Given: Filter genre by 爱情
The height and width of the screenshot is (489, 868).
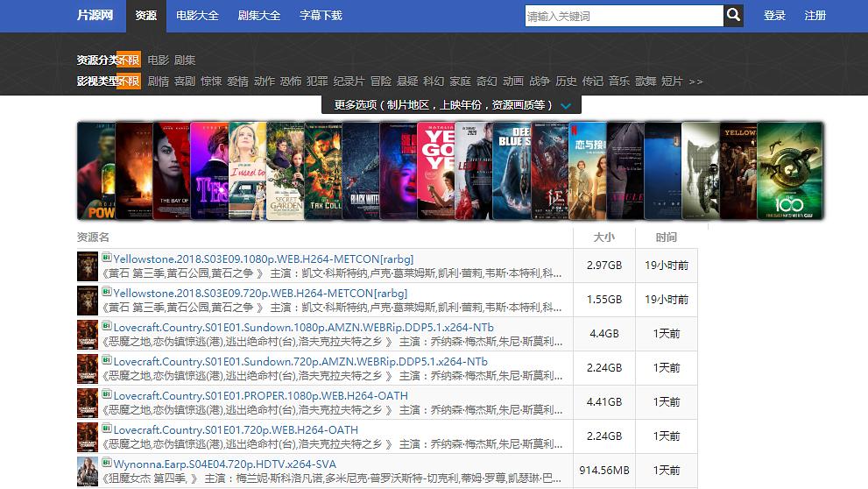Looking at the screenshot, I should pyautogui.click(x=238, y=81).
